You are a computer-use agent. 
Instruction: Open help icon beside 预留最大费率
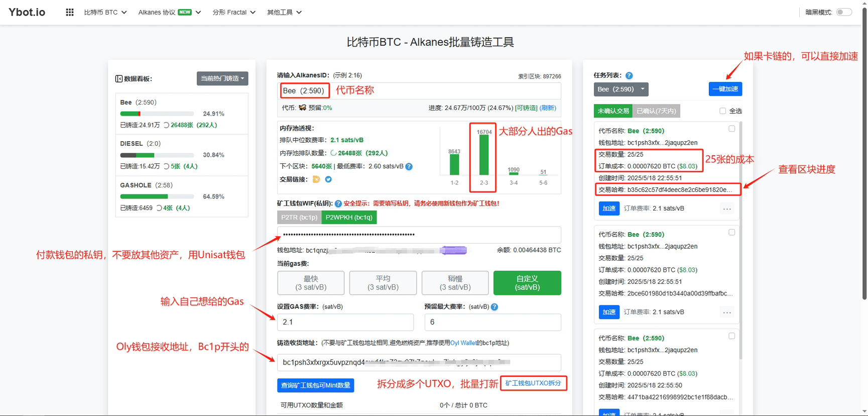494,307
